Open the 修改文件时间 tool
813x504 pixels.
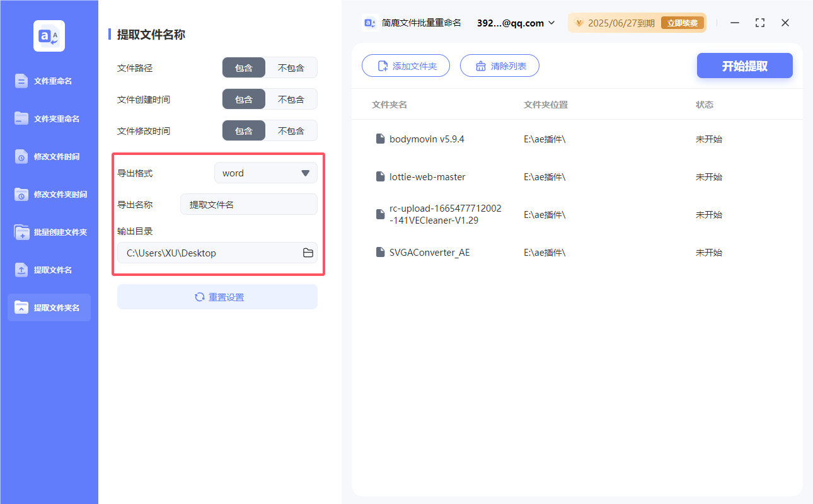[x=49, y=156]
